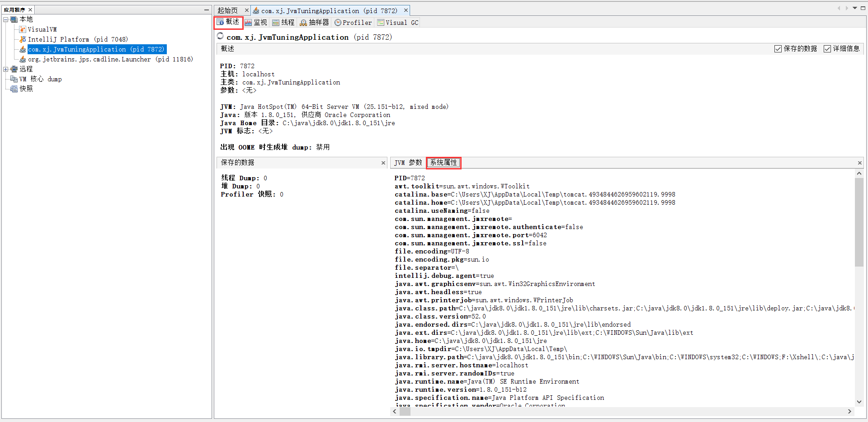Click the 监视 chart icon

pos(248,23)
